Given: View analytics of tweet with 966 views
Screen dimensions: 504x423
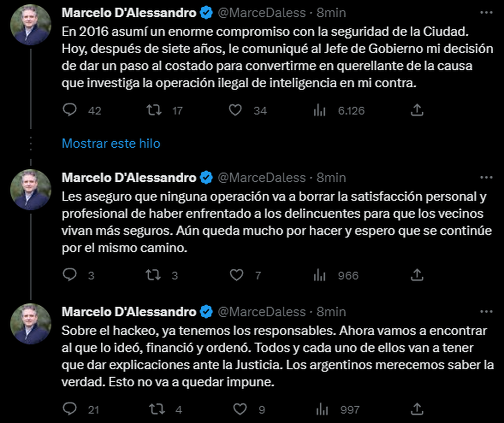Looking at the screenshot, I should [x=320, y=275].
